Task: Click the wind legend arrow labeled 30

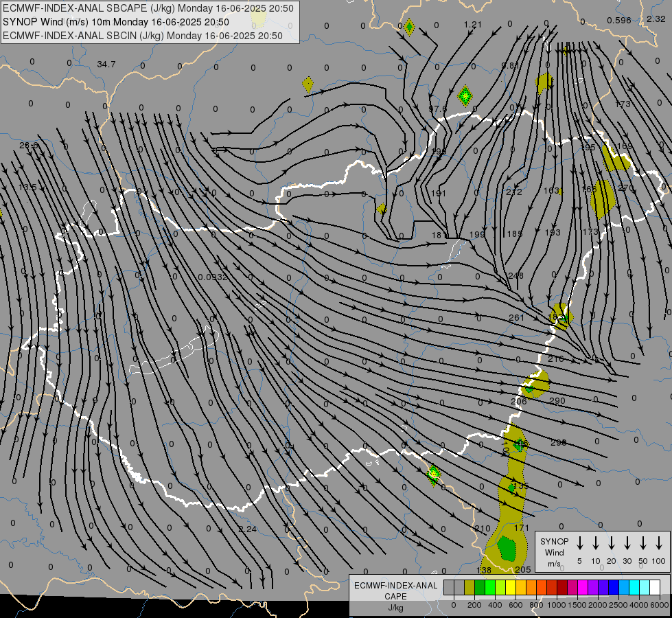Action: click(627, 543)
